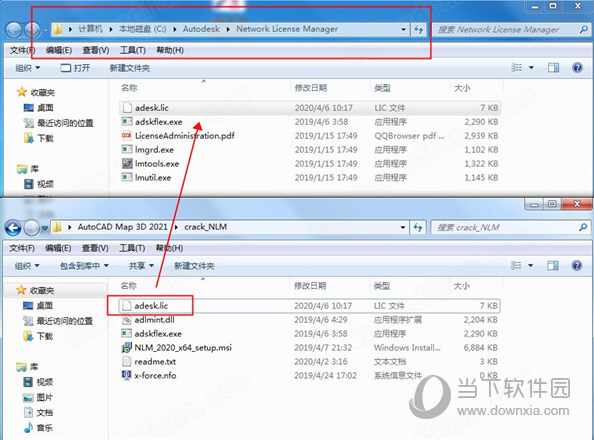This screenshot has height=440, width=594.
Task: Go back in crack_NLM window
Action: (x=13, y=228)
